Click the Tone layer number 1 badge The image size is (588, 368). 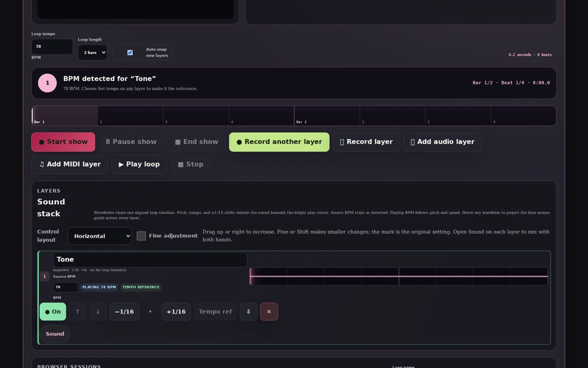pyautogui.click(x=45, y=276)
